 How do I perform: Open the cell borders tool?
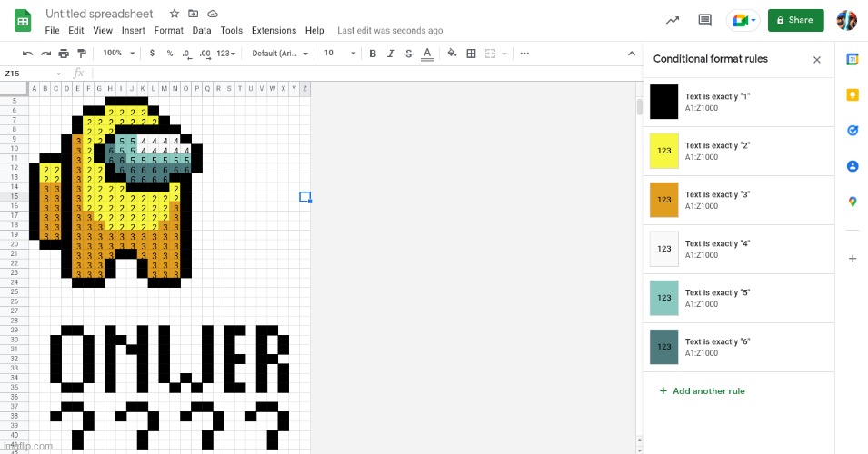[471, 54]
